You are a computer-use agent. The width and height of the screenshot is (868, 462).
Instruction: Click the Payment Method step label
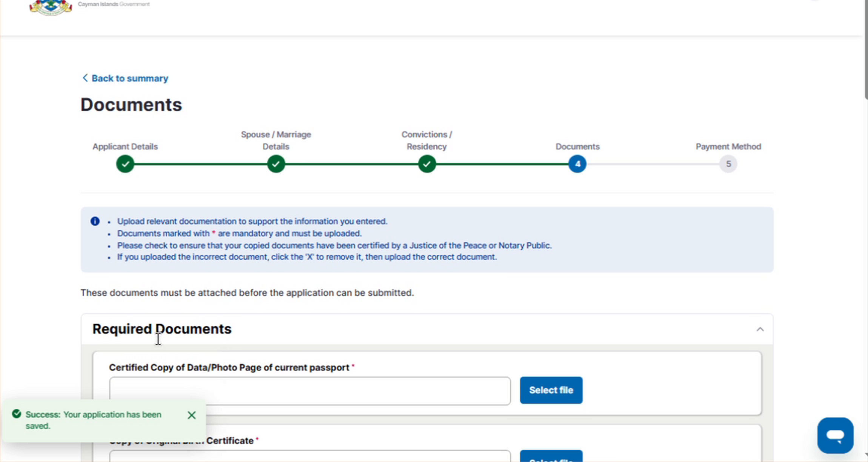728,146
